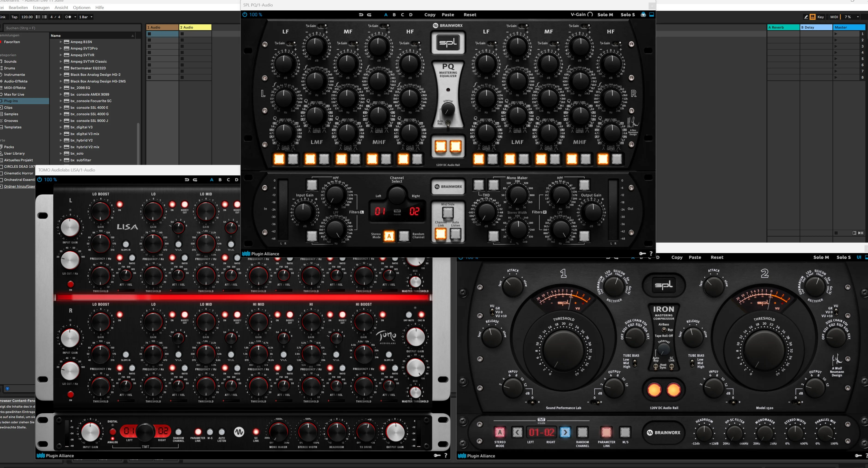Click redo arrow in SPL PQ toolbar
This screenshot has width=868, height=468.
[x=369, y=15]
